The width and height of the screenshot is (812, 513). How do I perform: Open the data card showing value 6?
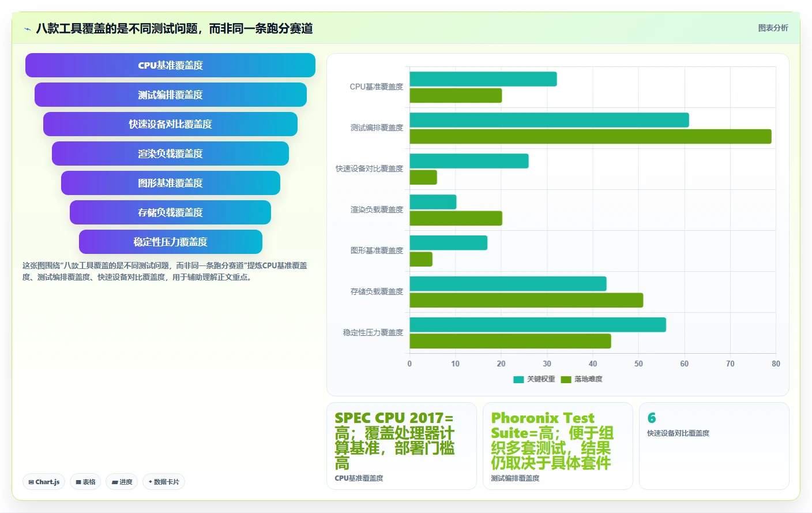pyautogui.click(x=714, y=446)
